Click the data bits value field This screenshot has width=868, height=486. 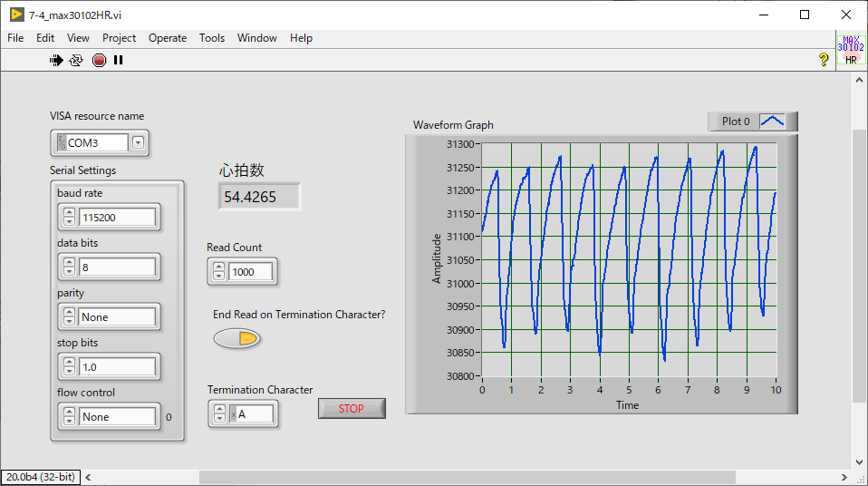point(118,267)
